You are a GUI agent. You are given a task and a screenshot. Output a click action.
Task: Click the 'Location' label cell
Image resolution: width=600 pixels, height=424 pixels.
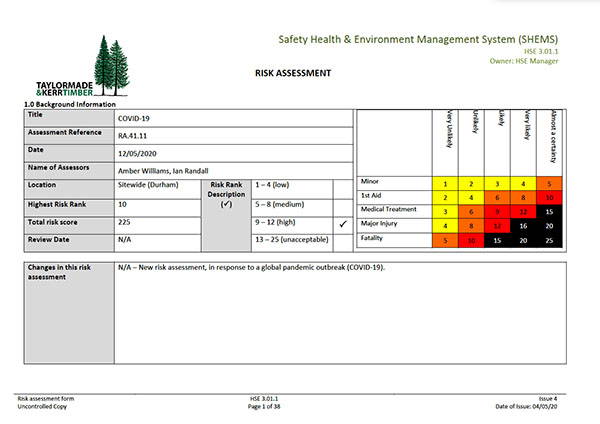click(x=69, y=189)
